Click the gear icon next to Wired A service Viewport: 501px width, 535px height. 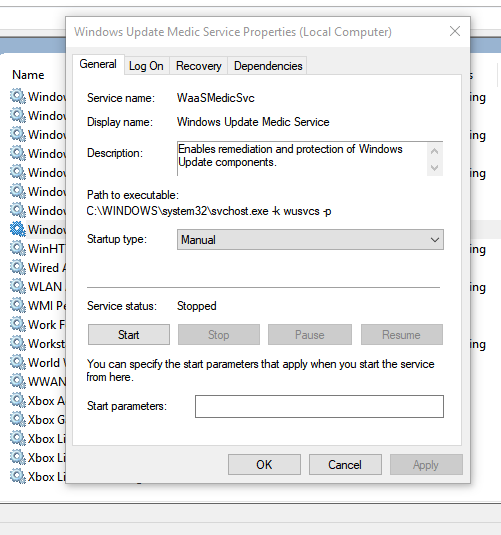(x=18, y=267)
